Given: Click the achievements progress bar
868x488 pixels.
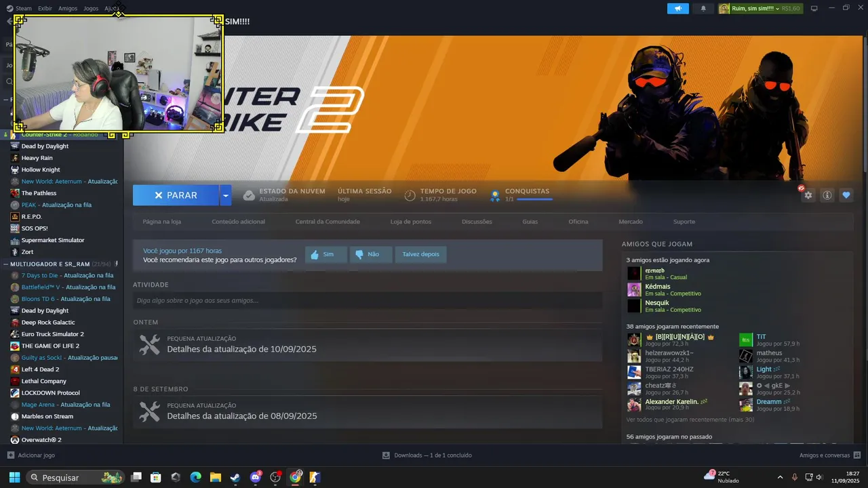Looking at the screenshot, I should [x=534, y=199].
